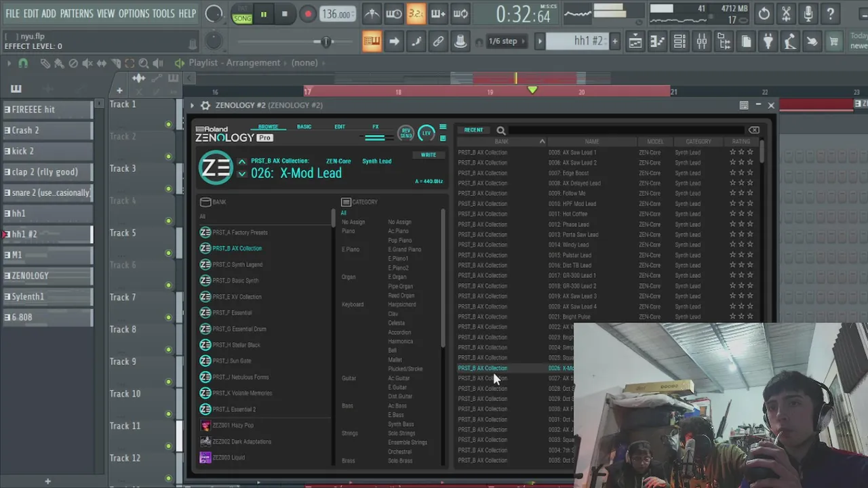Viewport: 868px width, 488px height.
Task: Open the FX tab in Zenology
Action: click(x=375, y=127)
